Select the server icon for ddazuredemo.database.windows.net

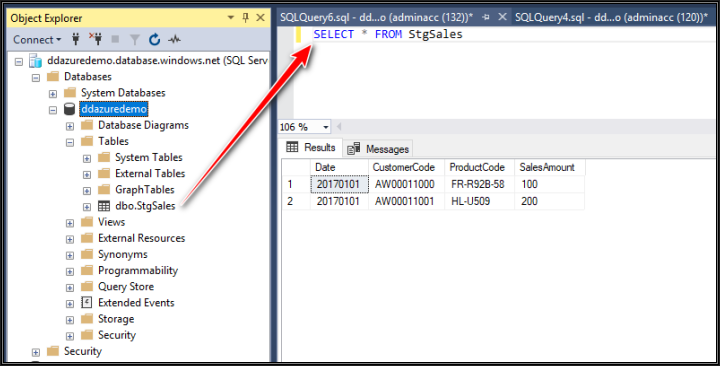point(35,61)
